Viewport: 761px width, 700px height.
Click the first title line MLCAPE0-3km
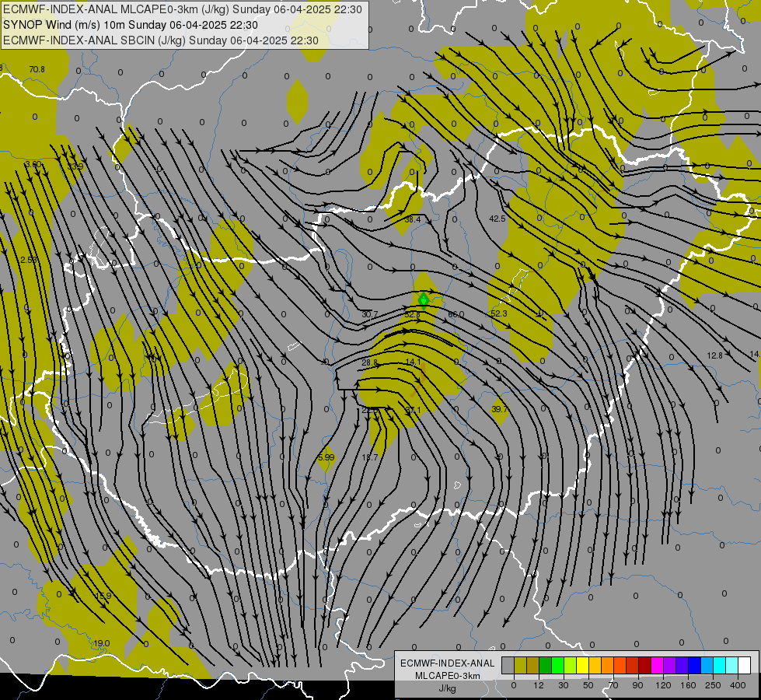182,9
